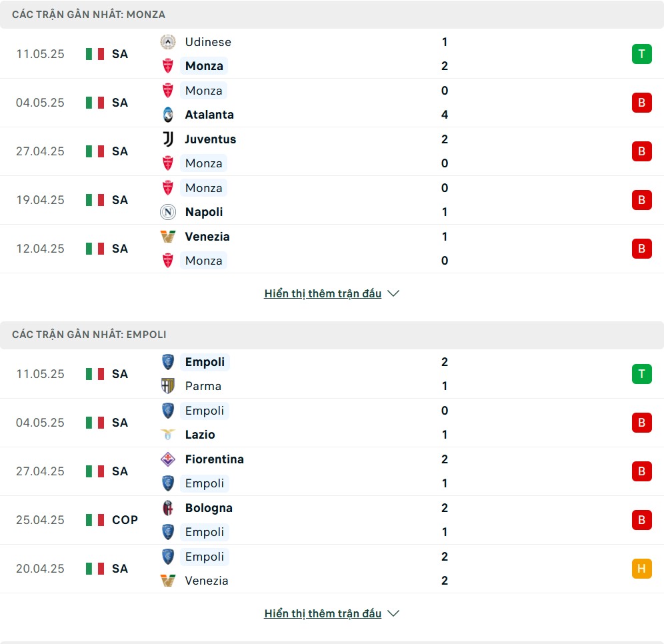Click the Juventus logo icon
Viewport: 664px width, 644px height.
168,139
